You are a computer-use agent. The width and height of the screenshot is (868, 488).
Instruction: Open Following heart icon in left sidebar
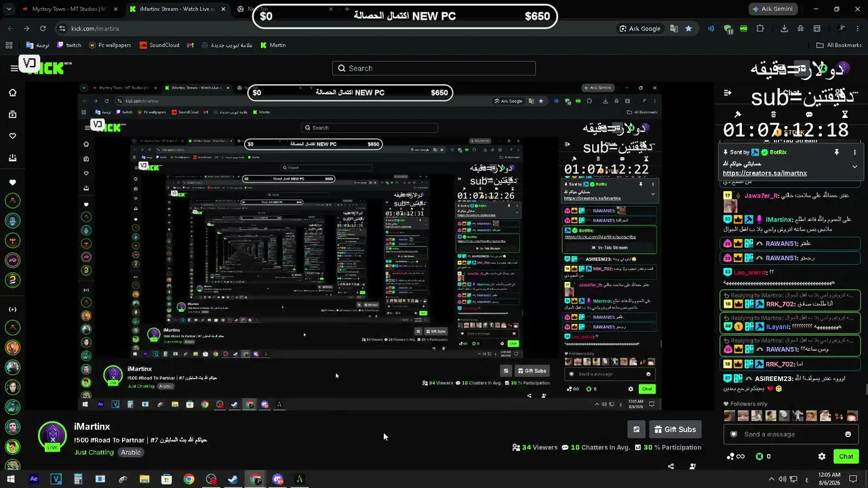point(12,136)
